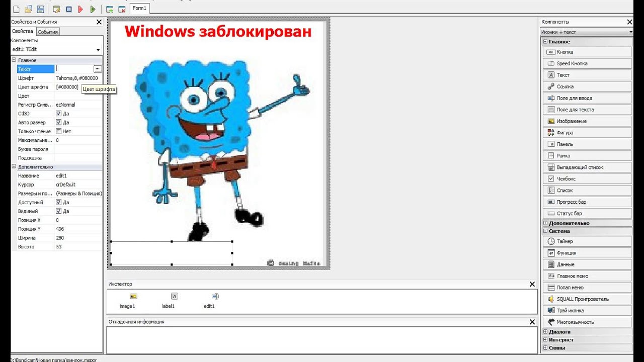The height and width of the screenshot is (362, 644).
Task: Switch to the События tab
Action: click(48, 32)
